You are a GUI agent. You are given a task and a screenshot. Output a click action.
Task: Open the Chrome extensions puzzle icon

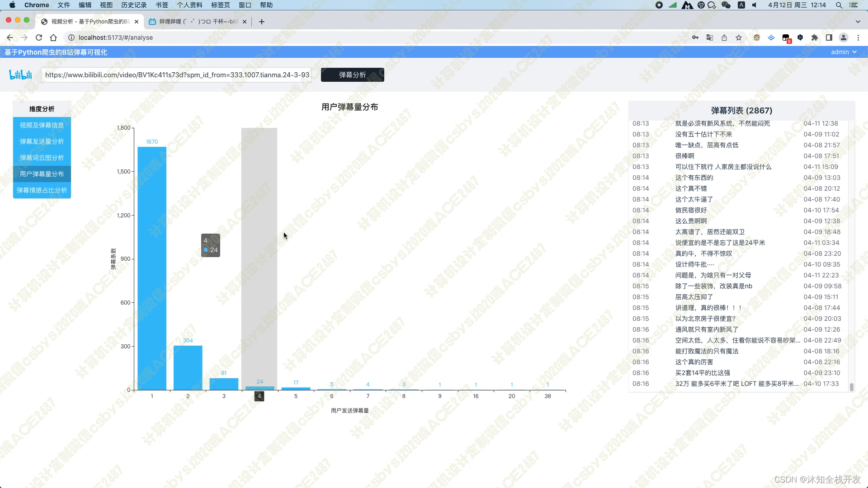[x=815, y=38]
